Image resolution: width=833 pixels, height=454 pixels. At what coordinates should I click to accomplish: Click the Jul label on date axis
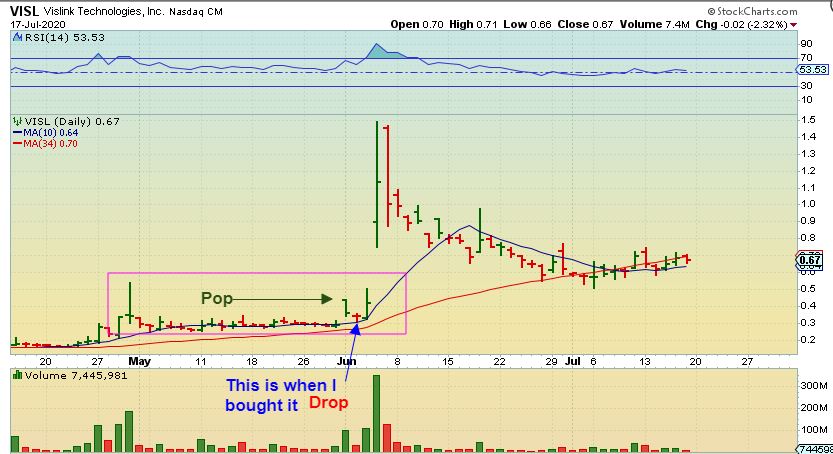[573, 362]
